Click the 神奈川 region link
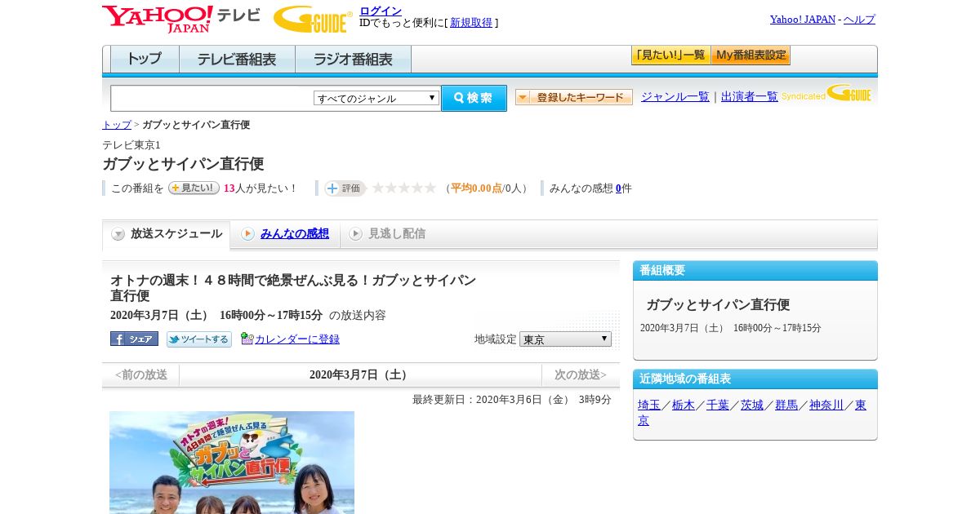 [x=826, y=405]
